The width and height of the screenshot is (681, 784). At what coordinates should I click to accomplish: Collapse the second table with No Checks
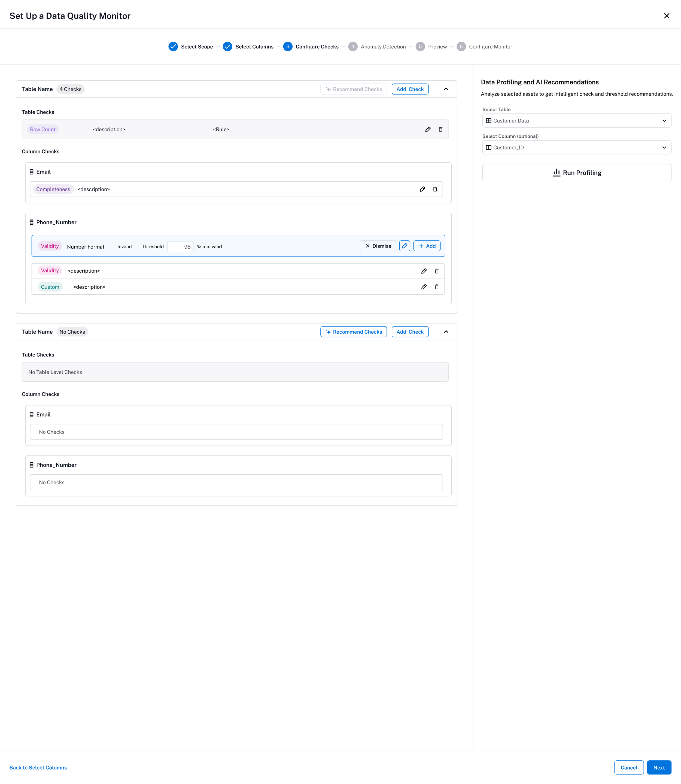pos(446,332)
